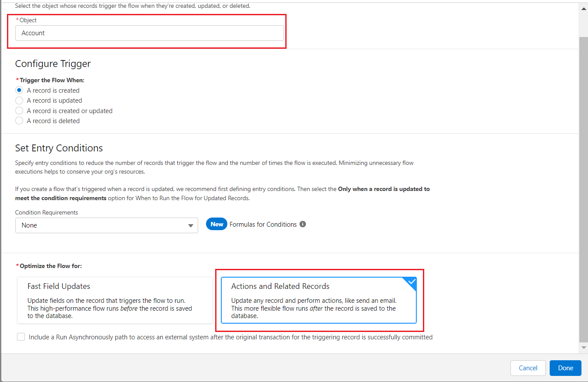The width and height of the screenshot is (588, 382).
Task: Click the 'Trigger the Flow When:' label
Action: tap(52, 80)
